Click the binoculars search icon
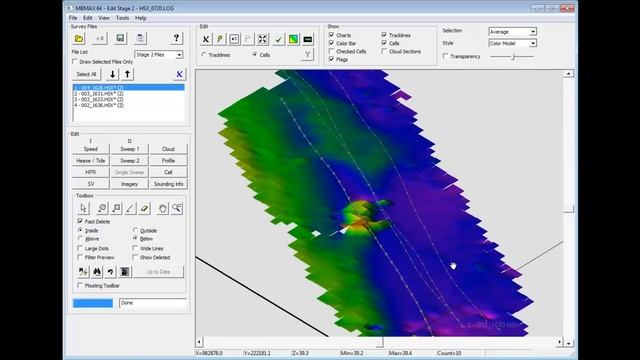 (97, 272)
